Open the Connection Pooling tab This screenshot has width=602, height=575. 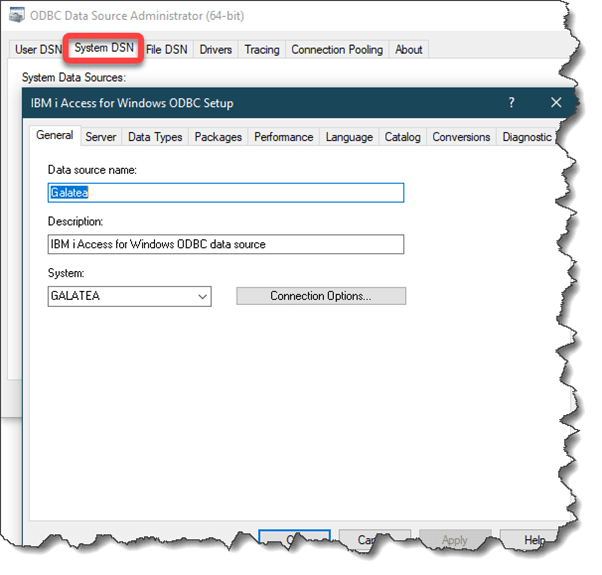[x=337, y=50]
